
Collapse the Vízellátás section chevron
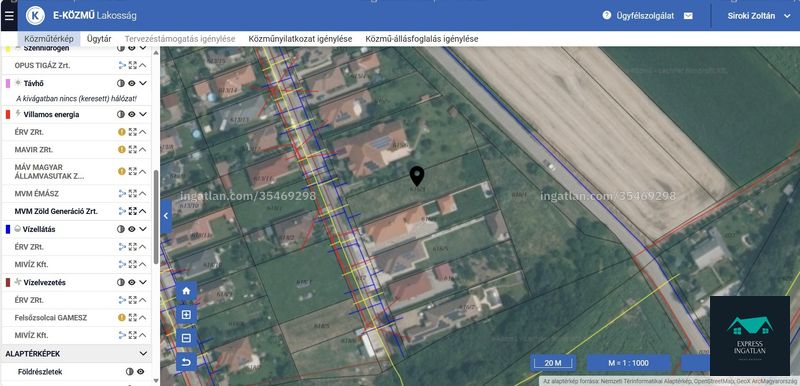coord(143,229)
